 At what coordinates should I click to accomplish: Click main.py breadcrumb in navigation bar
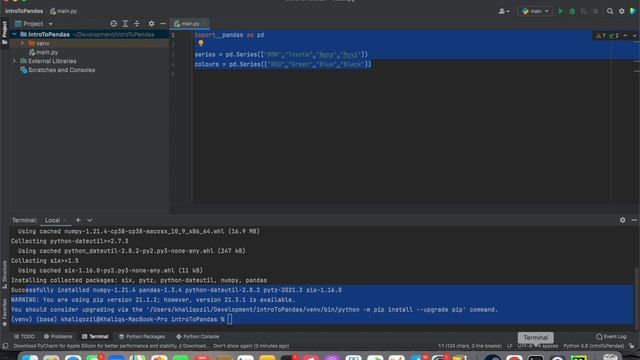(x=64, y=11)
